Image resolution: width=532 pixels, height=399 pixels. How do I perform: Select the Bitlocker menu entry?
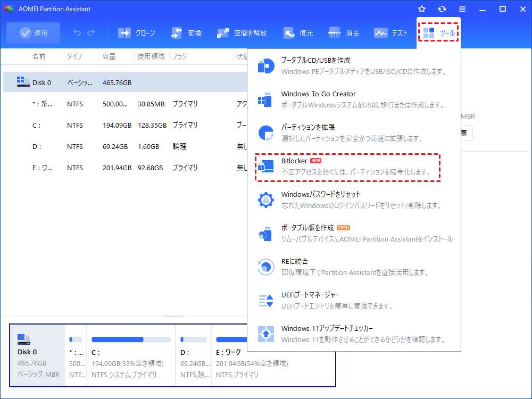coord(347,167)
